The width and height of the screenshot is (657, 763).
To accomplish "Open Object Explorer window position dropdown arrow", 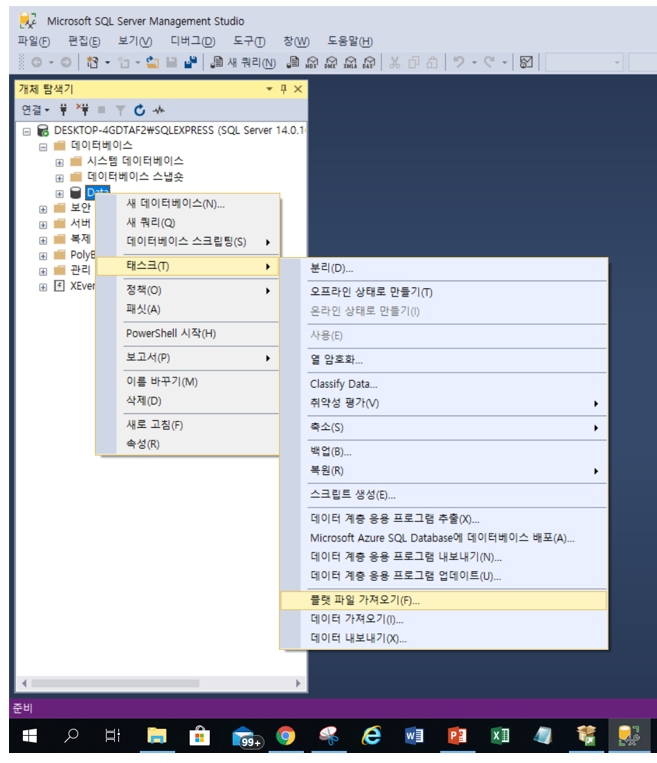I will point(269,89).
